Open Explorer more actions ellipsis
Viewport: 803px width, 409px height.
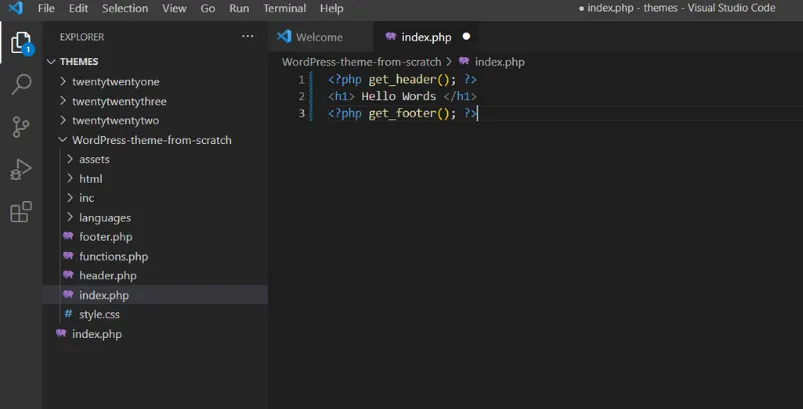coord(247,36)
